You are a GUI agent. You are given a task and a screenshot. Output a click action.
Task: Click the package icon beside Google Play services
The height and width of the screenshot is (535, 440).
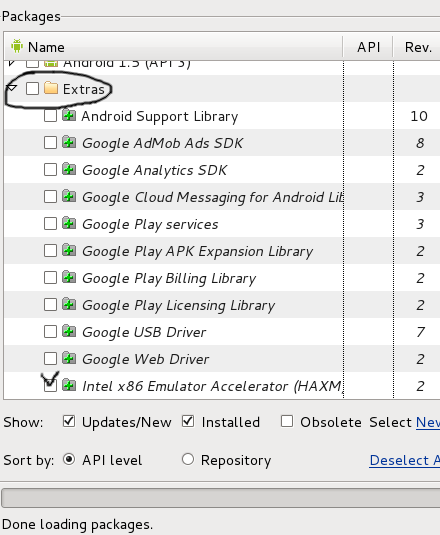click(69, 223)
